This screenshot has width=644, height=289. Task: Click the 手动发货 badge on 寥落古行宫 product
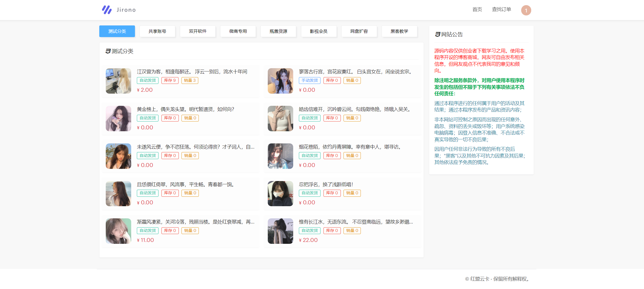click(x=309, y=80)
